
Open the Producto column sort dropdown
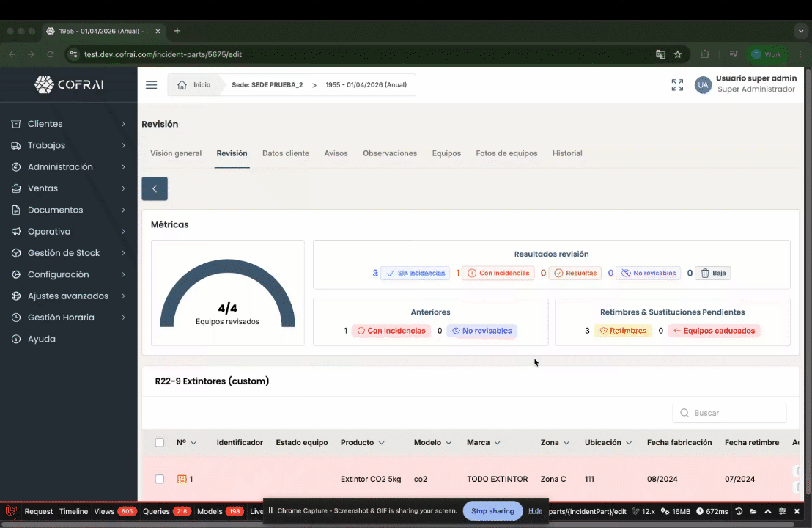coord(381,443)
